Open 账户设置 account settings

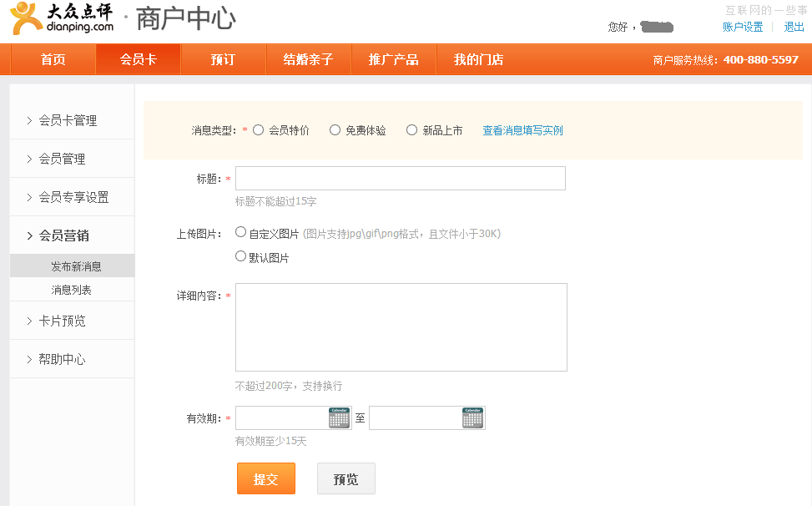click(742, 26)
